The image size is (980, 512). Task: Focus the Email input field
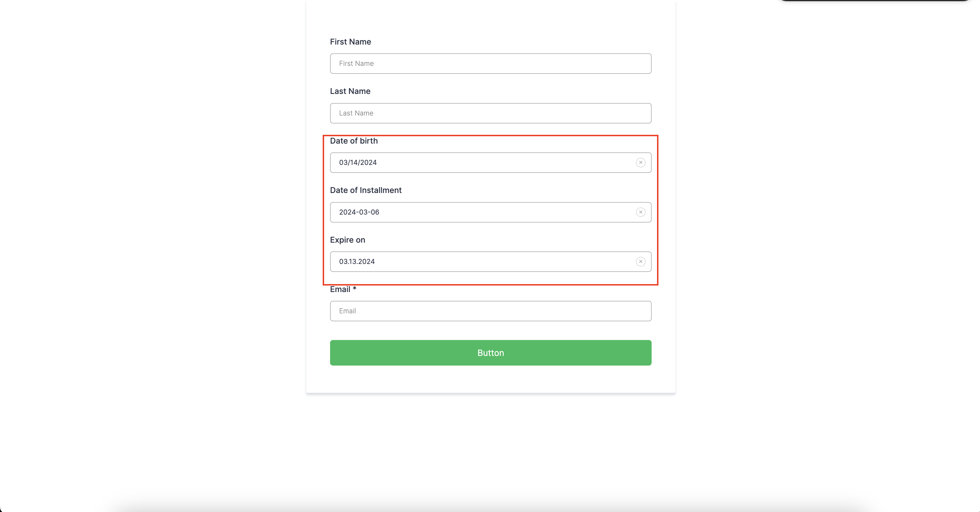[490, 311]
